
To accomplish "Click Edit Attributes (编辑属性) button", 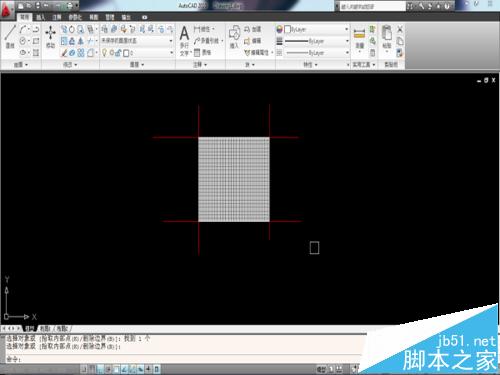I will (258, 52).
